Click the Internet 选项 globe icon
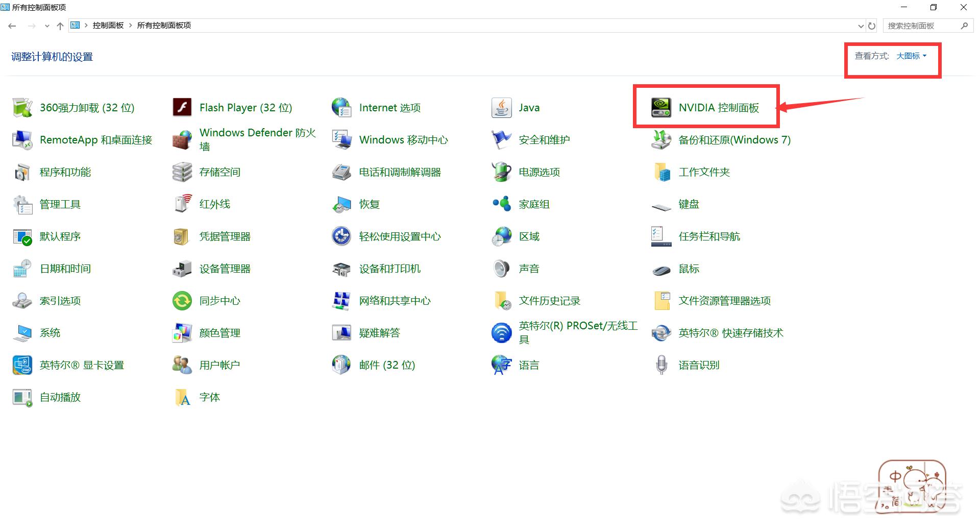The width and height of the screenshot is (980, 532). 341,108
